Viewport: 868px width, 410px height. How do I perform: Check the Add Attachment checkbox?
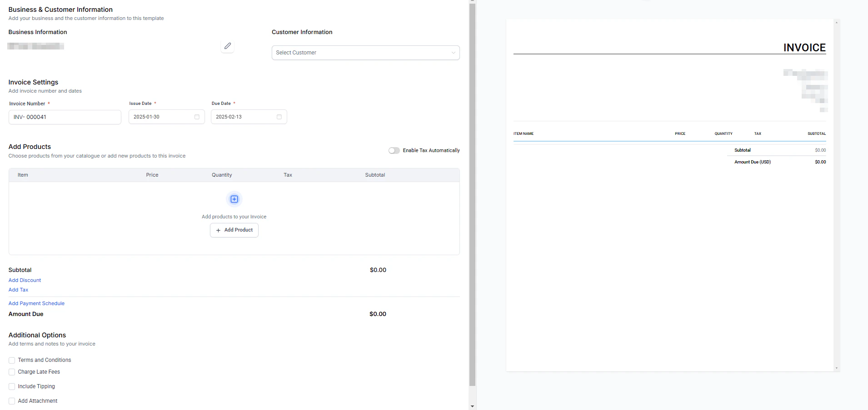click(11, 401)
